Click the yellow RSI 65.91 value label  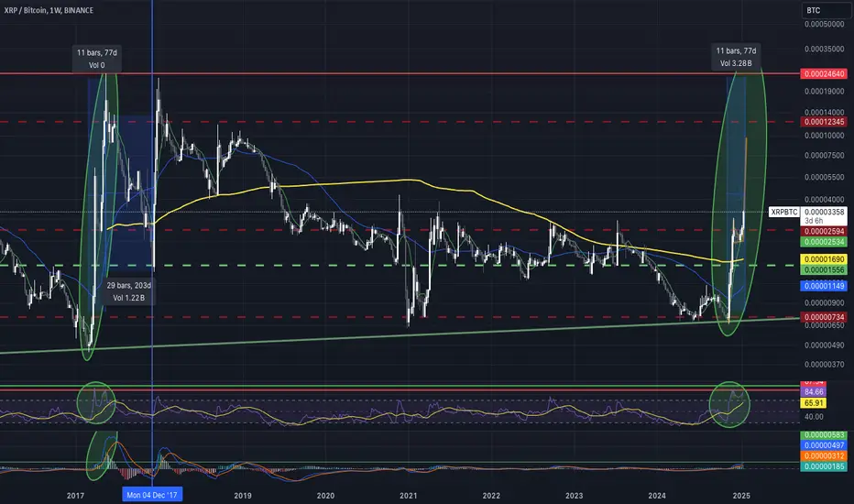pyautogui.click(x=813, y=403)
